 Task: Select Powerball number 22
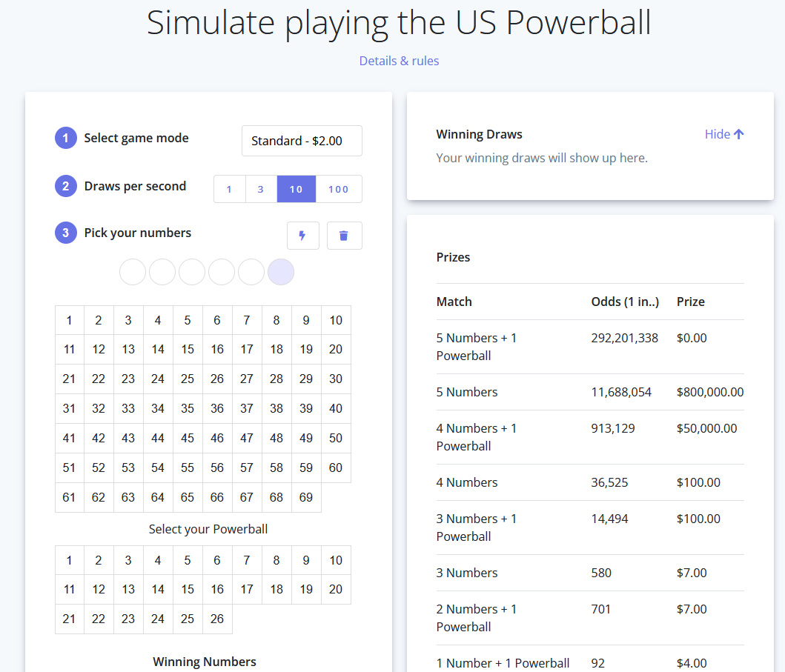[x=99, y=619]
